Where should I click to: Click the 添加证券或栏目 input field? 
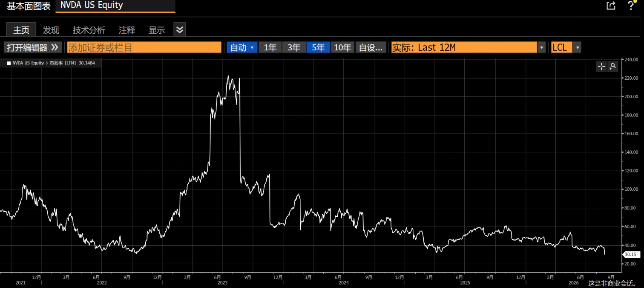(x=144, y=47)
